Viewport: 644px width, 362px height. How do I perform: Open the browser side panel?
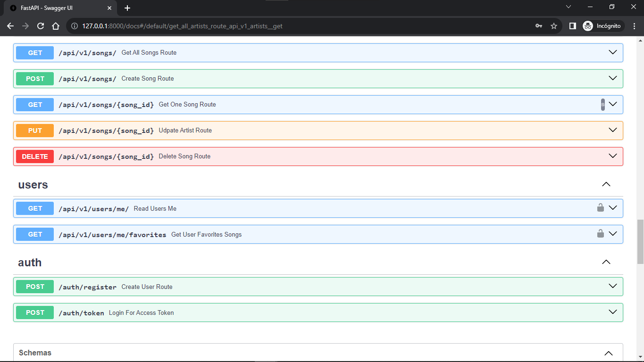coord(572,26)
